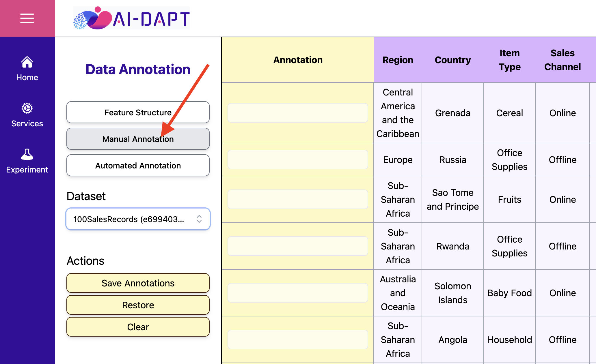Click the Country column header

pyautogui.click(x=453, y=60)
